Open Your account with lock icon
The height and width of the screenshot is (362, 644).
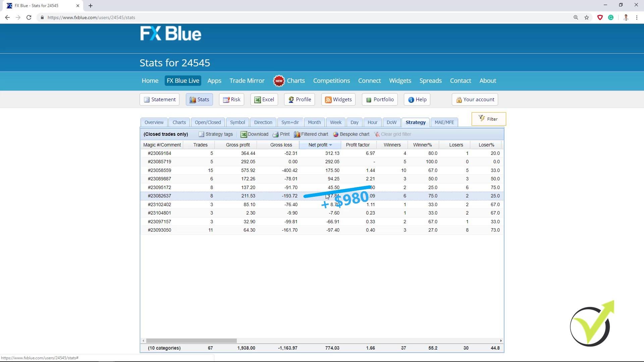[x=475, y=100]
